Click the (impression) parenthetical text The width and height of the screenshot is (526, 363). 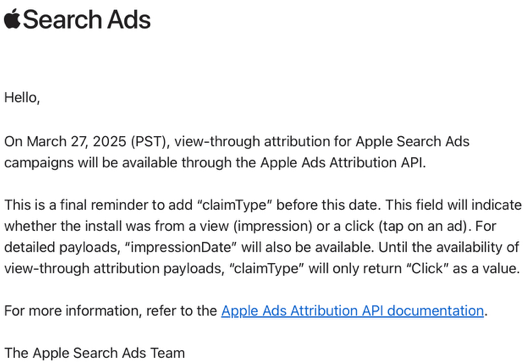pos(273,226)
